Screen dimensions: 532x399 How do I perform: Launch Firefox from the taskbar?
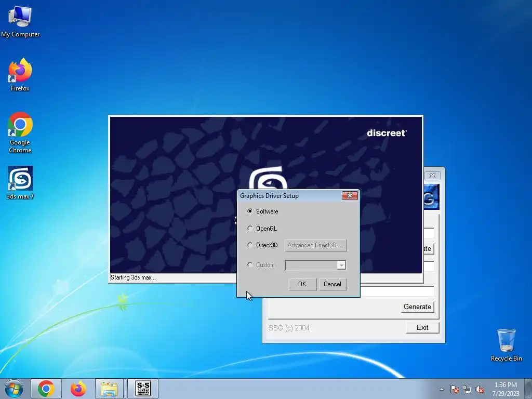pyautogui.click(x=78, y=389)
